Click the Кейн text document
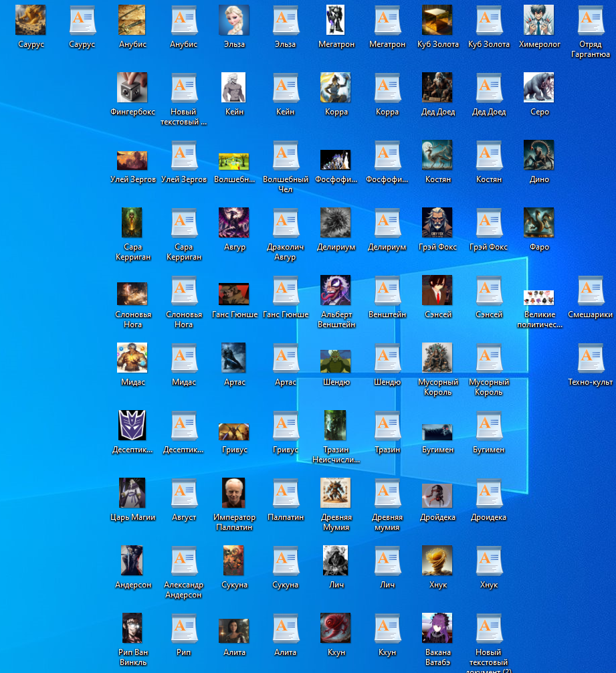616x673 pixels. click(x=286, y=88)
